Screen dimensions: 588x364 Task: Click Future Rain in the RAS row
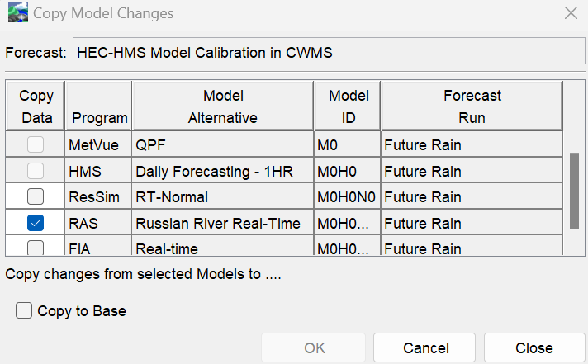pyautogui.click(x=472, y=223)
